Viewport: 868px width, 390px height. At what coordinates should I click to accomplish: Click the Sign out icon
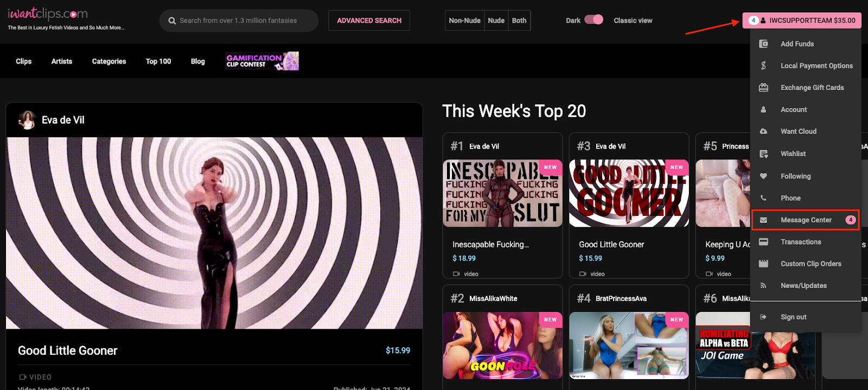(763, 317)
